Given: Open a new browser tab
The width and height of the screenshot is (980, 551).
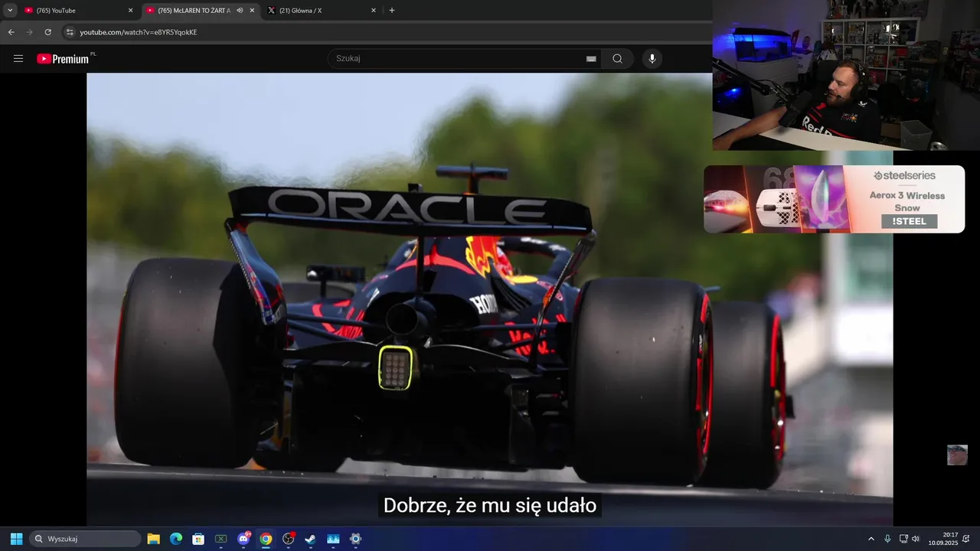Looking at the screenshot, I should coord(392,11).
